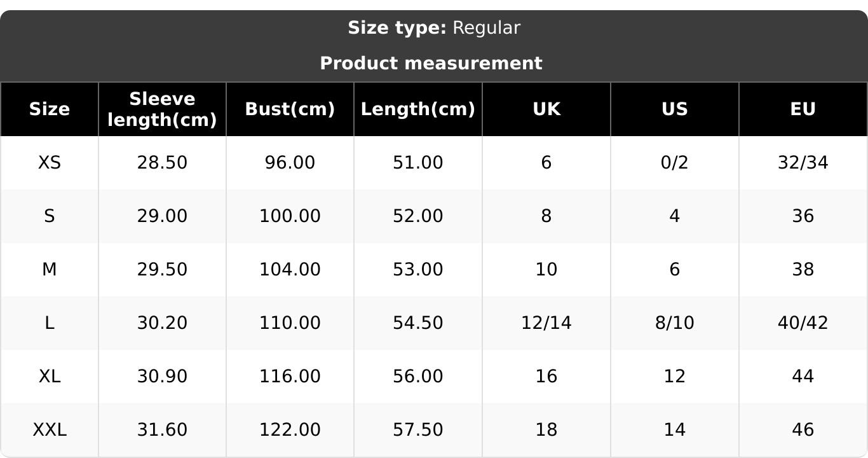Select the 32/34 EU size cell
Viewport: 868px width, 458px height.
point(803,163)
